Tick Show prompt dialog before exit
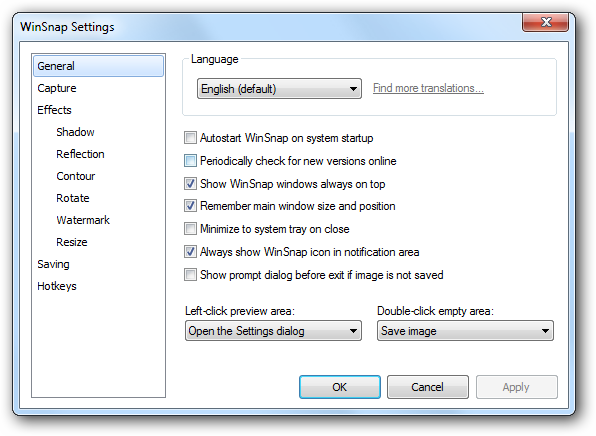The width and height of the screenshot is (596, 436). pos(190,274)
